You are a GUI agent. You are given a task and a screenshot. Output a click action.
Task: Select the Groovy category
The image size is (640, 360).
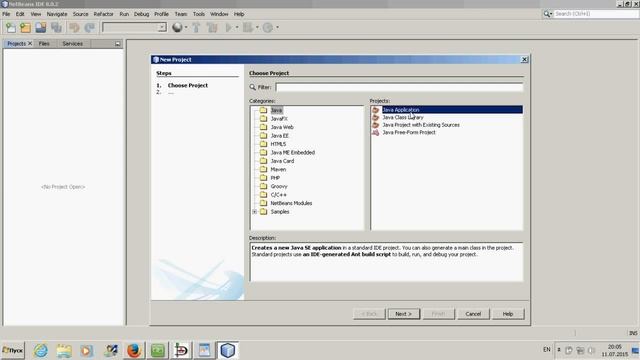point(279,186)
